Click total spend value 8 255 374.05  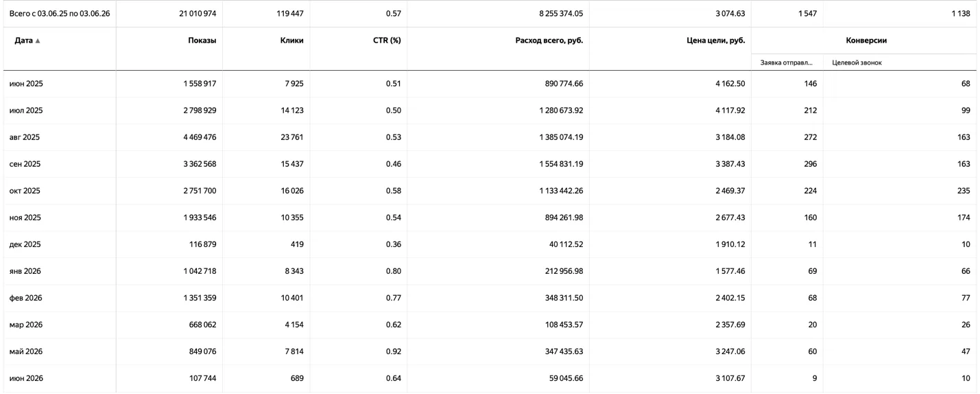click(561, 13)
